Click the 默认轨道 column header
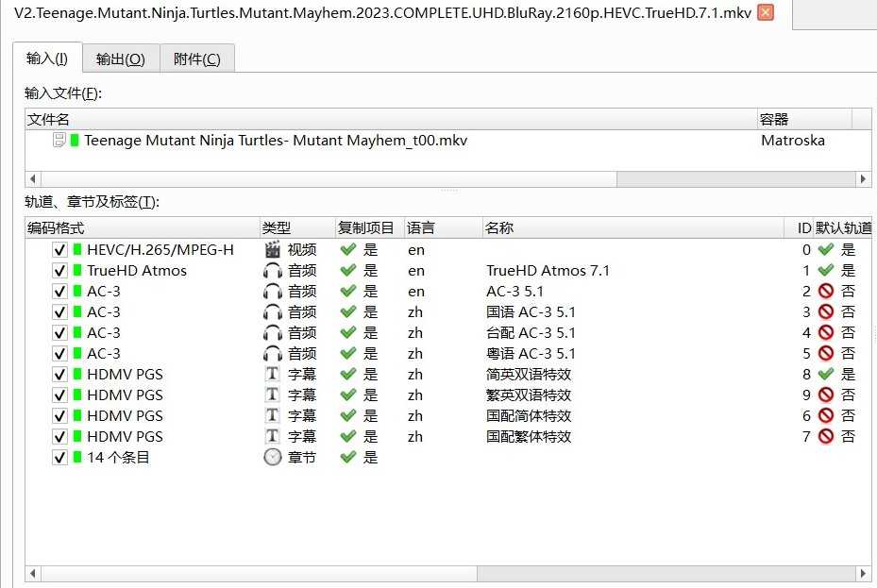This screenshot has height=588, width=877. (x=843, y=228)
